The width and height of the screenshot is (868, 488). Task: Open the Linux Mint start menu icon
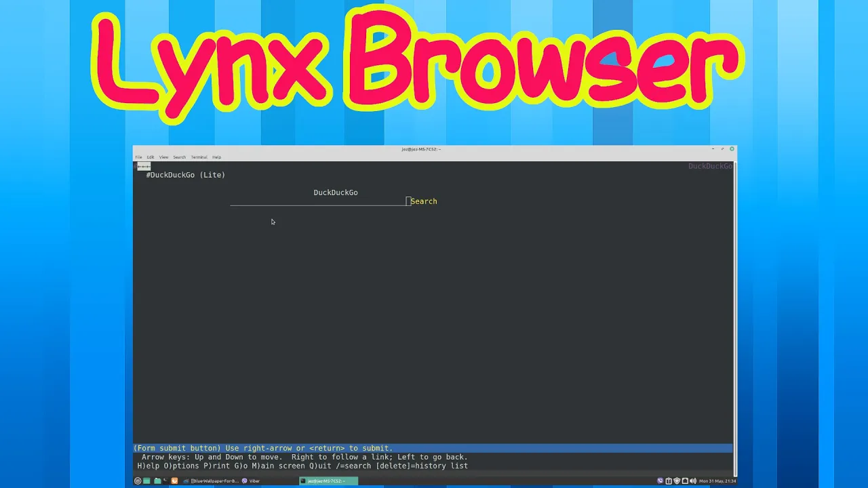pos(137,481)
